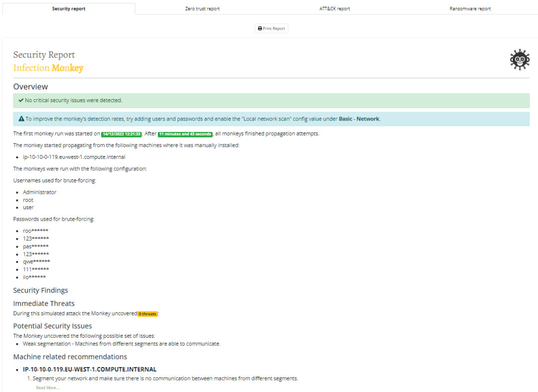Click the 111****** password entry
The image size is (538, 392).
pos(36,269)
